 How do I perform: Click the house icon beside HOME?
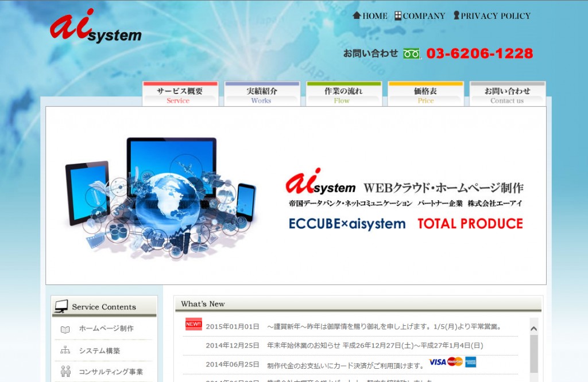coord(357,15)
